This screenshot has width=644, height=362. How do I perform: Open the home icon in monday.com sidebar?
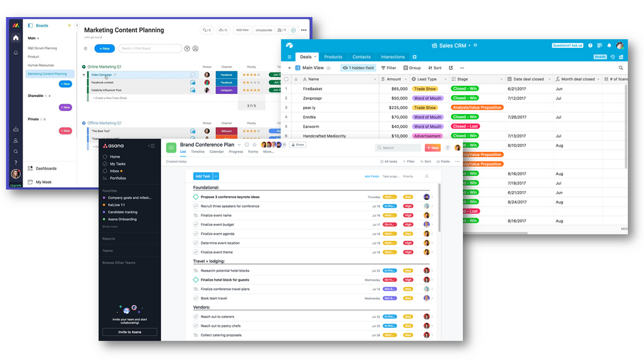[16, 38]
